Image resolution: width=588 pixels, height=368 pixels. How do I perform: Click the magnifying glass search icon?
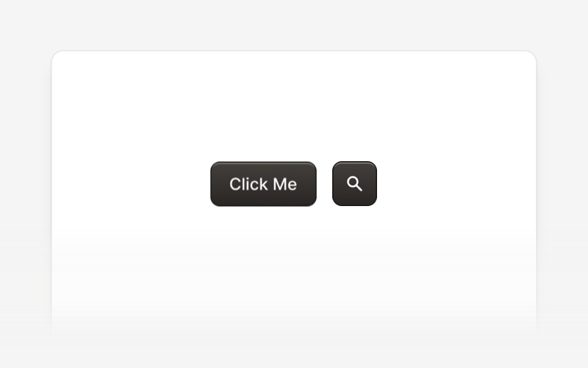pos(354,183)
